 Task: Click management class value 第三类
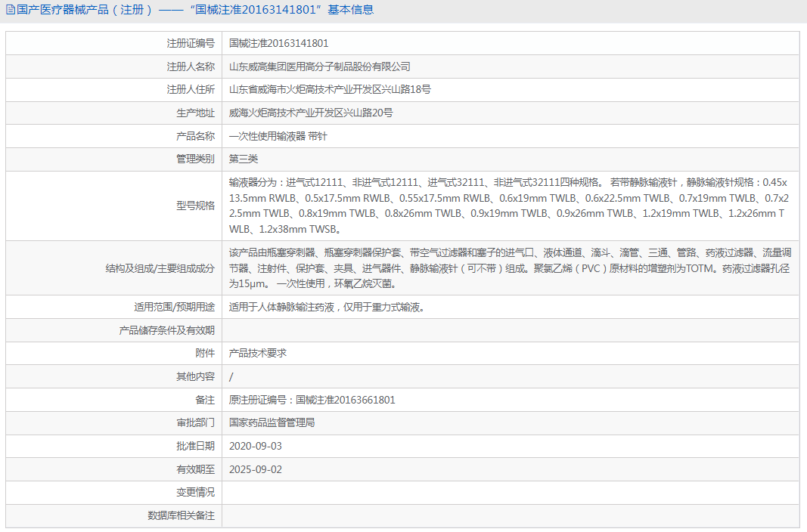tap(244, 159)
